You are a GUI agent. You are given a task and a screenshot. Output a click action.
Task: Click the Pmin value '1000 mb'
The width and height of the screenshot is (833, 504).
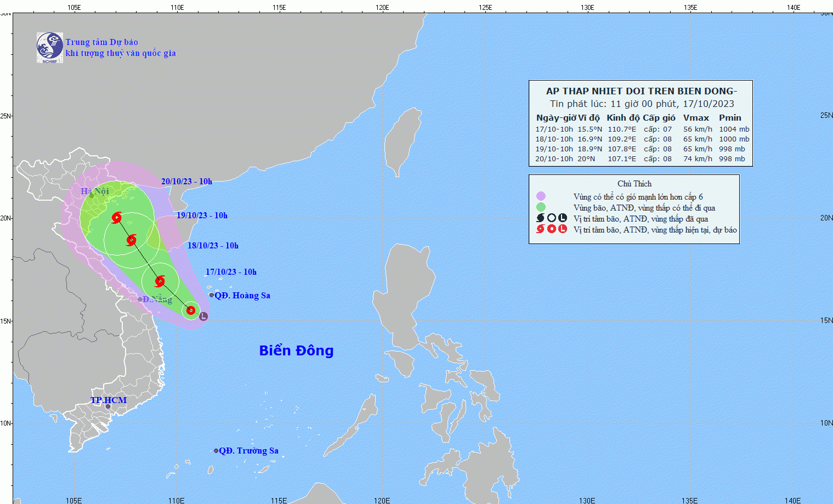734,139
